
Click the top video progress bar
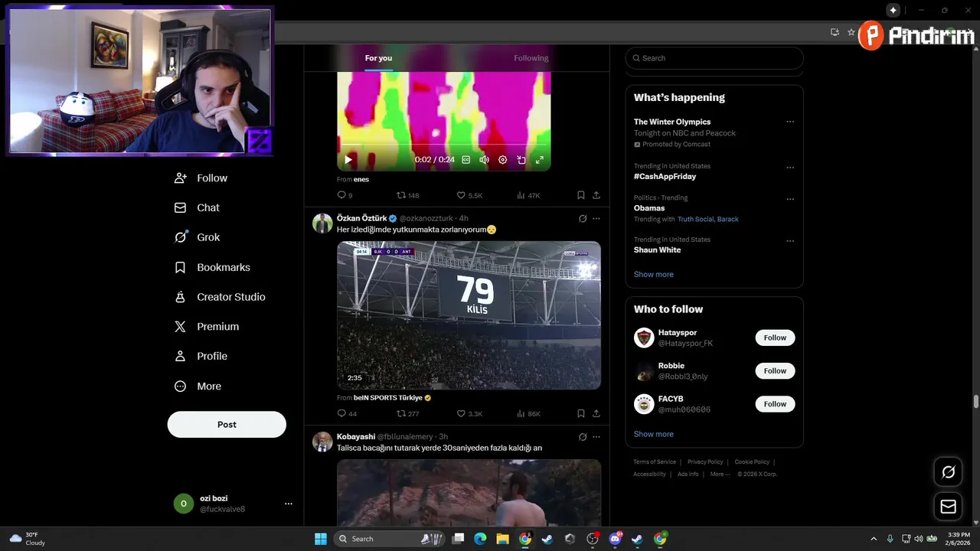[x=444, y=145]
